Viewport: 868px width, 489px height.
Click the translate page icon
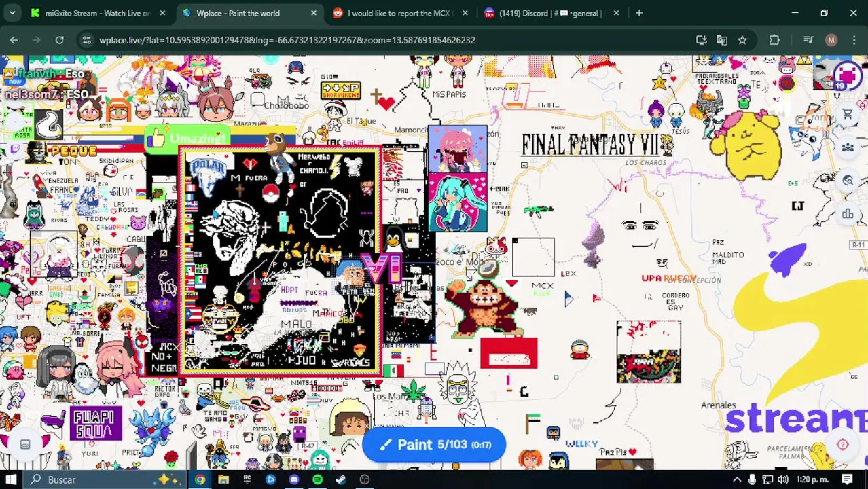[722, 40]
